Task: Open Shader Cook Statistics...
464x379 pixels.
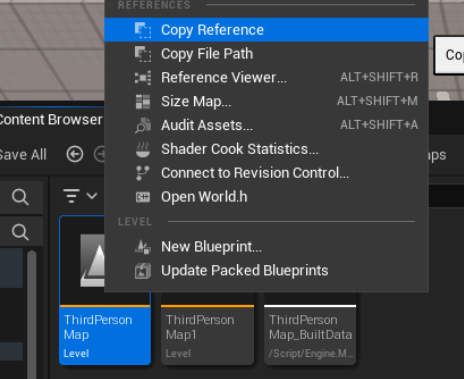Action: click(x=266, y=149)
